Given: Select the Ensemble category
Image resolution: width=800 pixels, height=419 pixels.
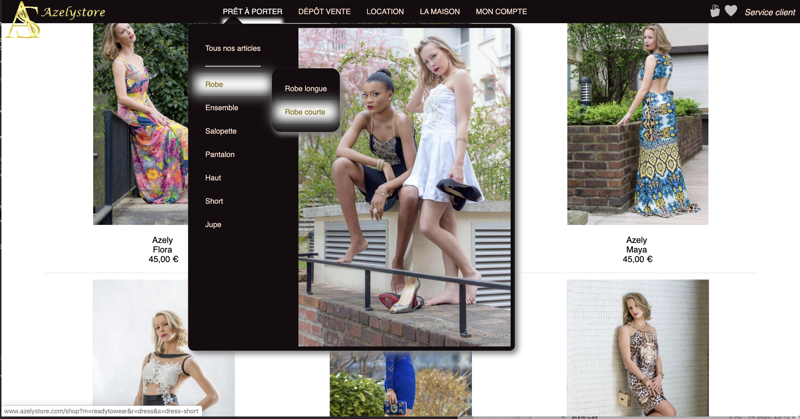Looking at the screenshot, I should coord(221,108).
